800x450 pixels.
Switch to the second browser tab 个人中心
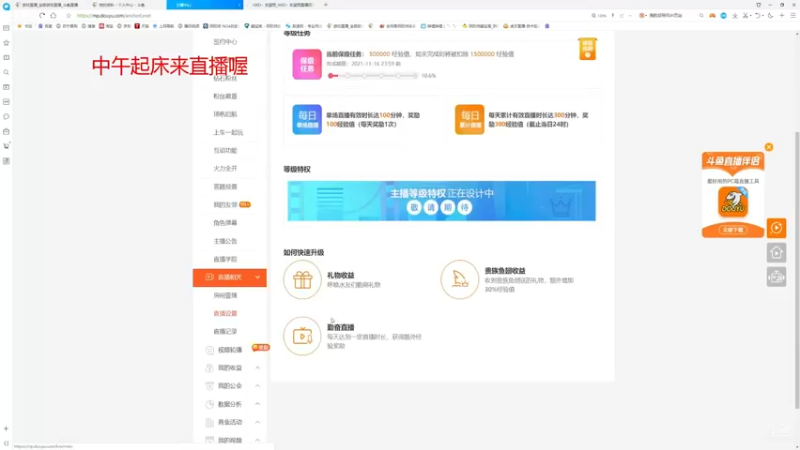tap(122, 5)
